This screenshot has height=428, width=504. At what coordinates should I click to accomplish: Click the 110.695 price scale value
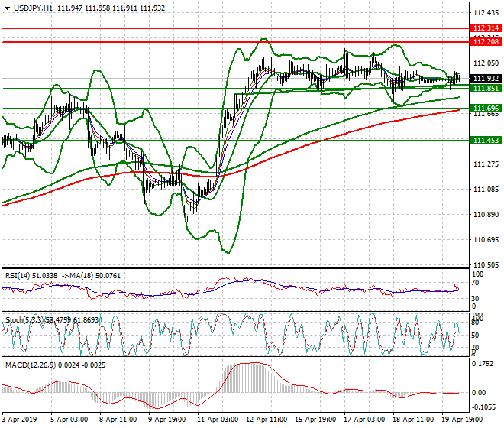tap(486, 240)
